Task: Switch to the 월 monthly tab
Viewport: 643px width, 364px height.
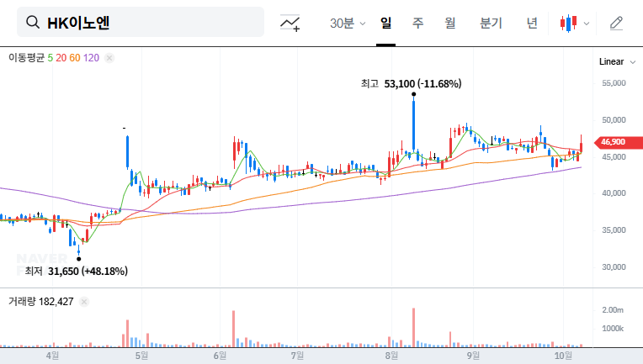Action: click(450, 23)
